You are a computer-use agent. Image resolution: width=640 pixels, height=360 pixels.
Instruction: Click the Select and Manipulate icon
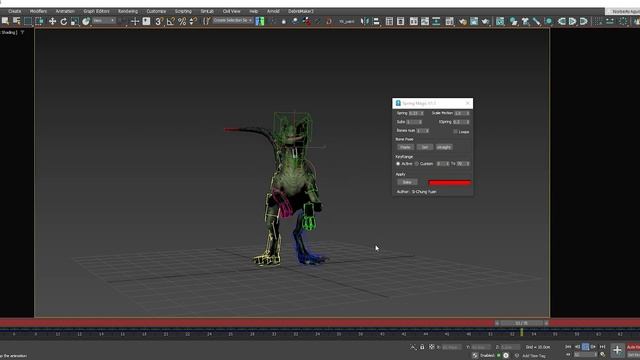pos(135,21)
